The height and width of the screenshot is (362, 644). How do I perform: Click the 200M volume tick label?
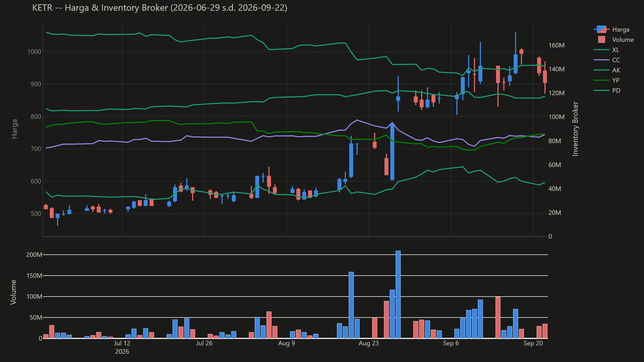(34, 255)
